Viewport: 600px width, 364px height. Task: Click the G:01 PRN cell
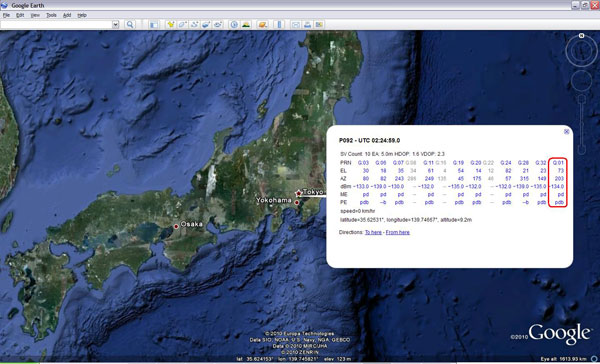(558, 163)
